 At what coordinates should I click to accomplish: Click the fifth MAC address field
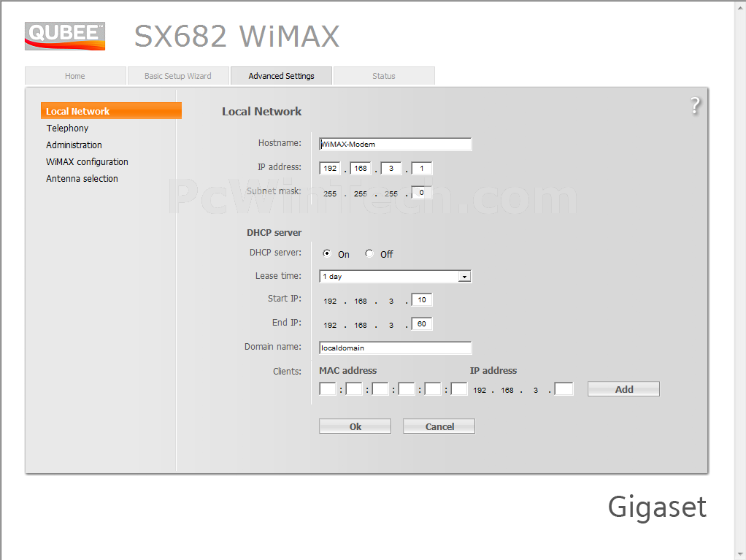[432, 389]
